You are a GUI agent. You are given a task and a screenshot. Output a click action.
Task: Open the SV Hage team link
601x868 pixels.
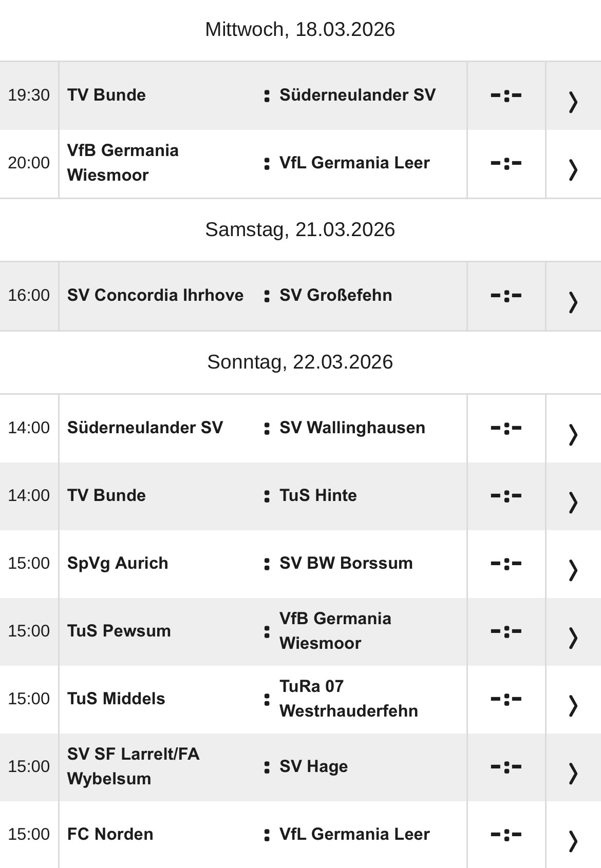click(314, 766)
